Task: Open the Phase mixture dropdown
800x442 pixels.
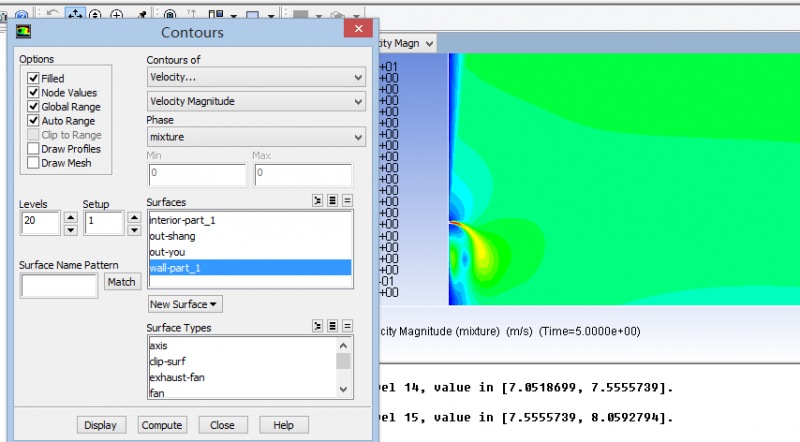Action: tap(256, 137)
